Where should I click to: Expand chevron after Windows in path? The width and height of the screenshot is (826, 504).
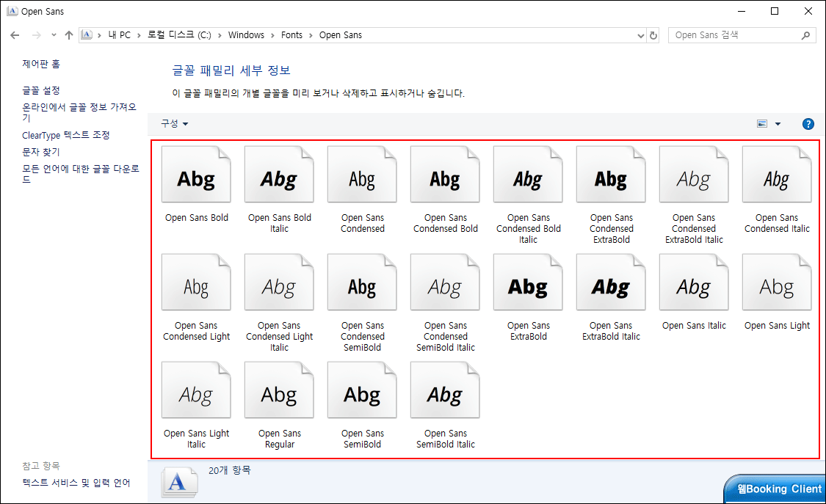tap(272, 35)
